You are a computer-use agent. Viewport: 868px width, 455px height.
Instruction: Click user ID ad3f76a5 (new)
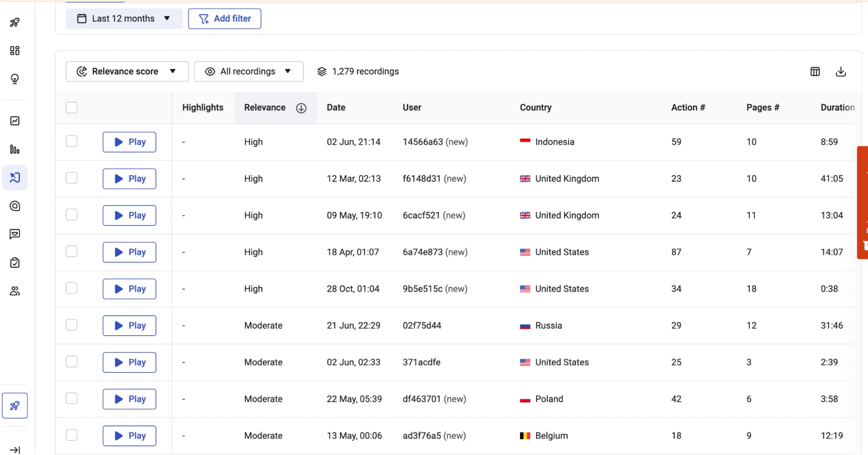tap(434, 436)
